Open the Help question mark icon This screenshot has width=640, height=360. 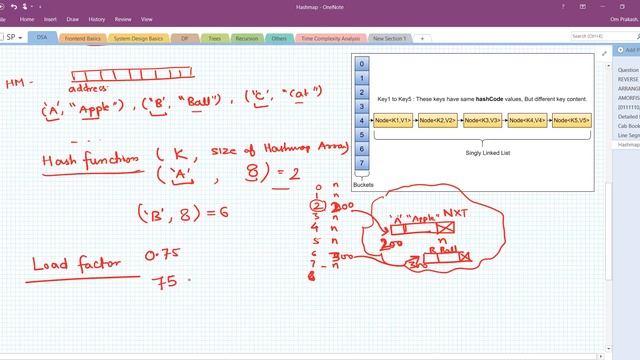[x=563, y=7]
